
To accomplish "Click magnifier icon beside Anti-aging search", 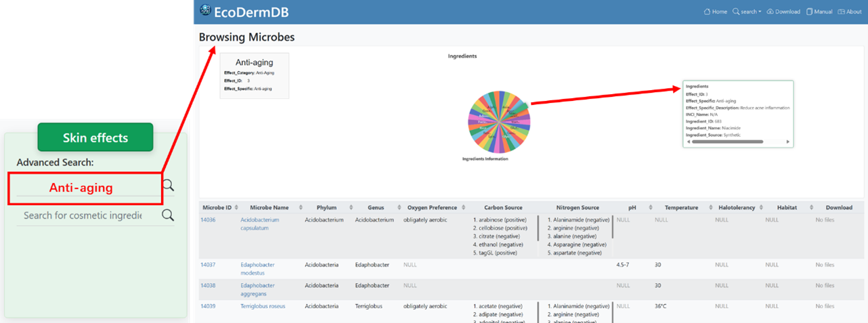I will coord(168,186).
